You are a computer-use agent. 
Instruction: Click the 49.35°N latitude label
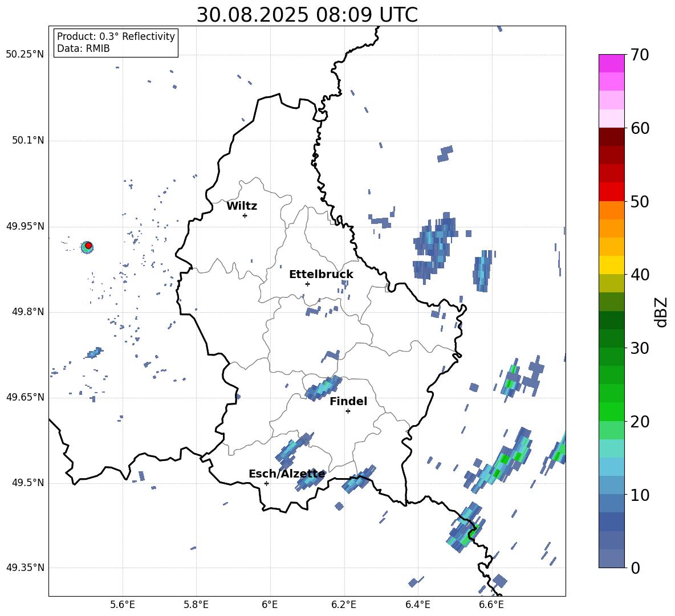click(25, 568)
